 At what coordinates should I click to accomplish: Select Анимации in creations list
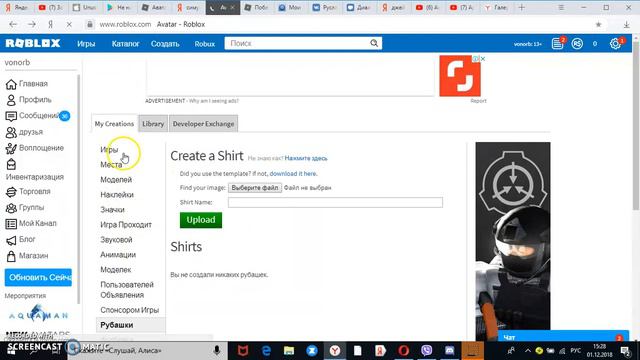coord(118,255)
